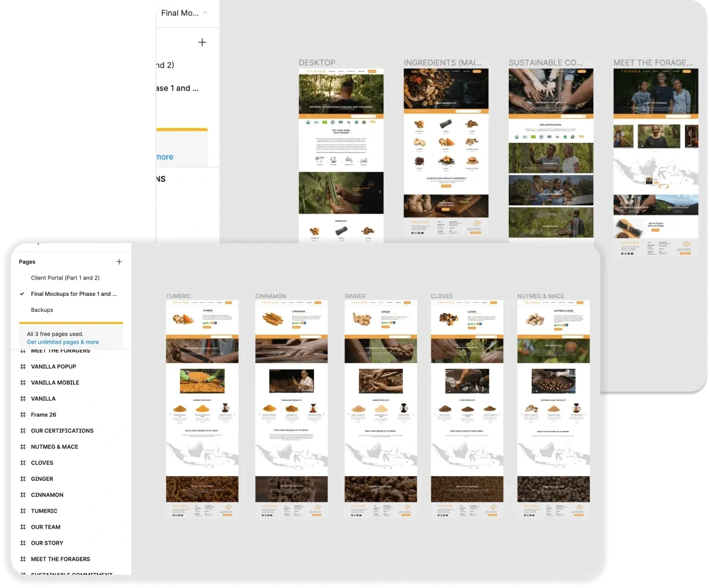Click the Meet the Foragers mockup in back window
This screenshot has height=588, width=709.
(x=656, y=163)
